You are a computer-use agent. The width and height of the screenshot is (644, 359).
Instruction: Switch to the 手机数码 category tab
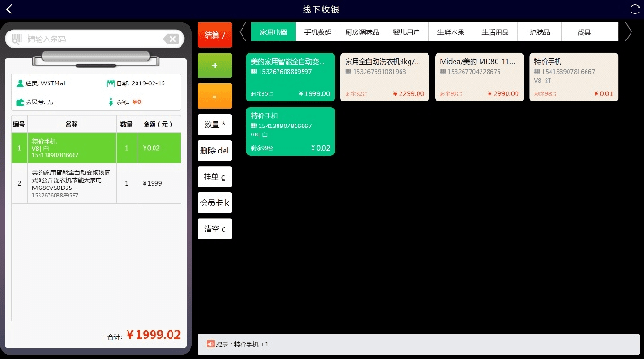point(318,32)
